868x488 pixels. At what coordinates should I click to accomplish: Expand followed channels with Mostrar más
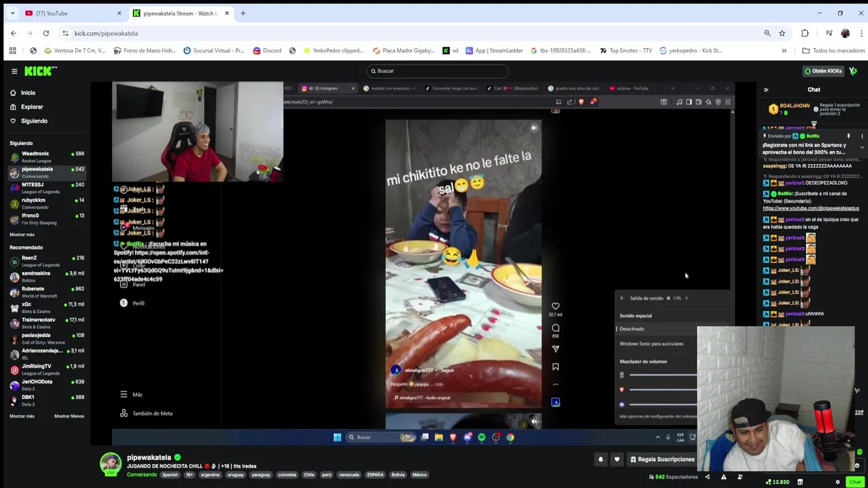22,235
